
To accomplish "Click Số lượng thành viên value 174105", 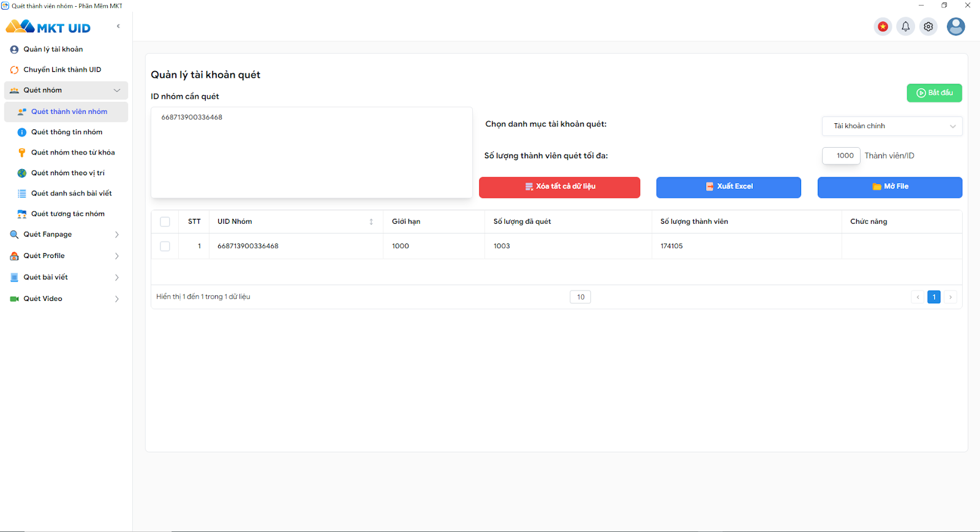I will (671, 246).
